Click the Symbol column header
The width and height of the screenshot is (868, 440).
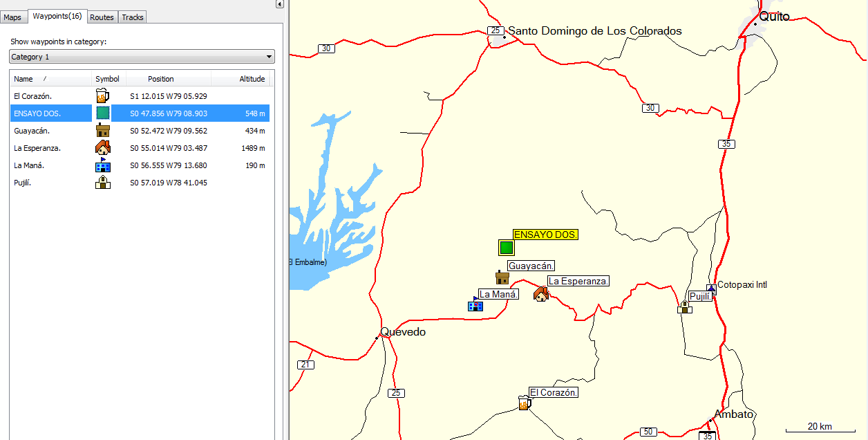pyautogui.click(x=108, y=79)
